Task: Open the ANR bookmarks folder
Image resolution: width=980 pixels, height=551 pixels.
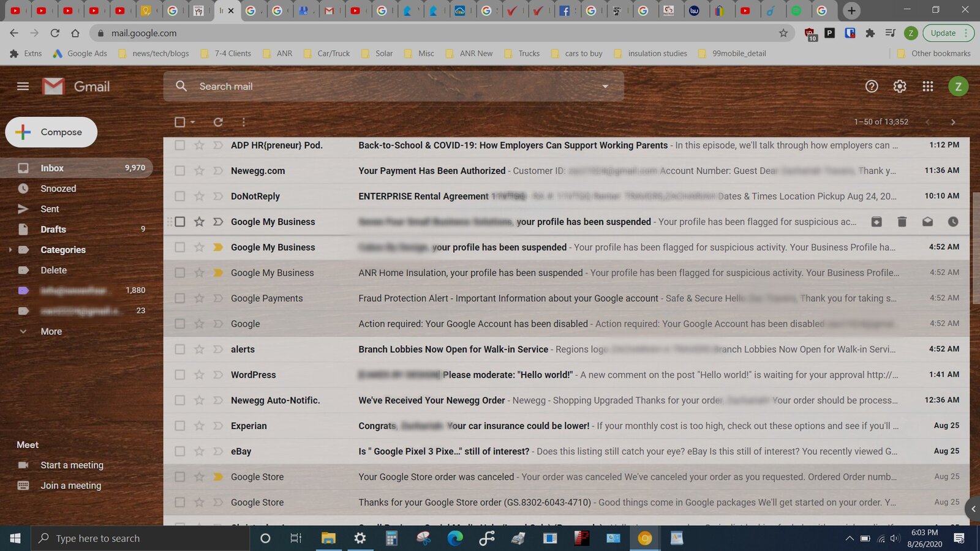Action: [277, 53]
